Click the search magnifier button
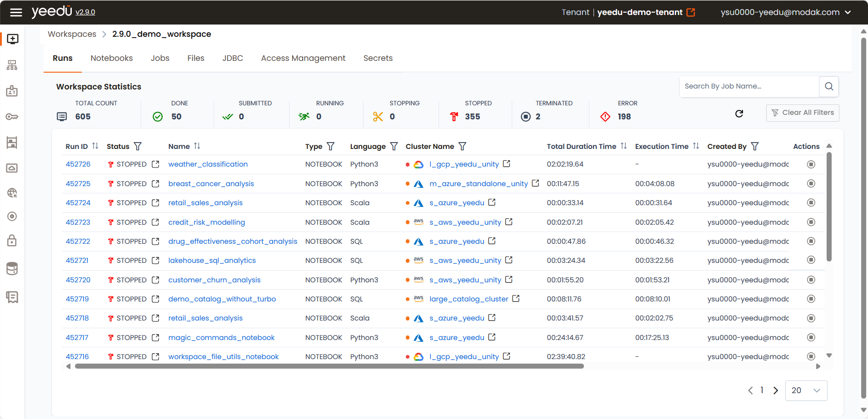This screenshot has height=419, width=868. pyautogui.click(x=829, y=86)
